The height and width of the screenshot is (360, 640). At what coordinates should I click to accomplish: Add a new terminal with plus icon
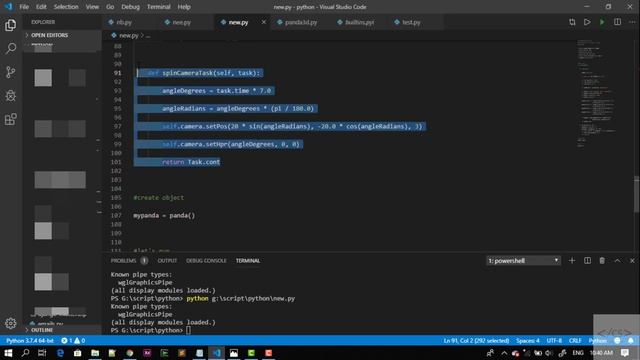(572, 260)
